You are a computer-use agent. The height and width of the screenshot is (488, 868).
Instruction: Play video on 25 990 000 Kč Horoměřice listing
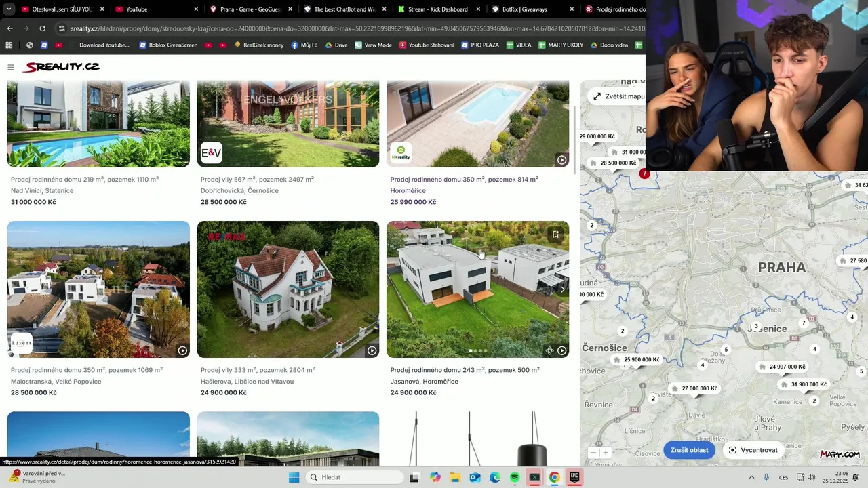point(561,160)
